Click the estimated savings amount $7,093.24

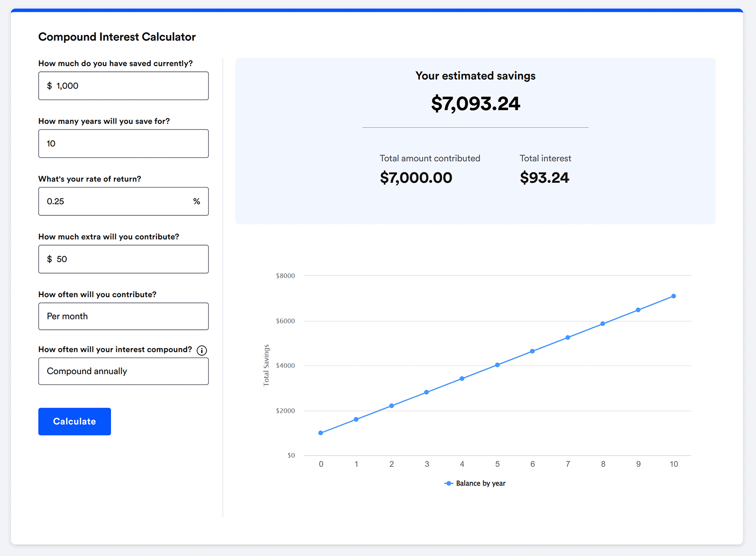click(475, 103)
